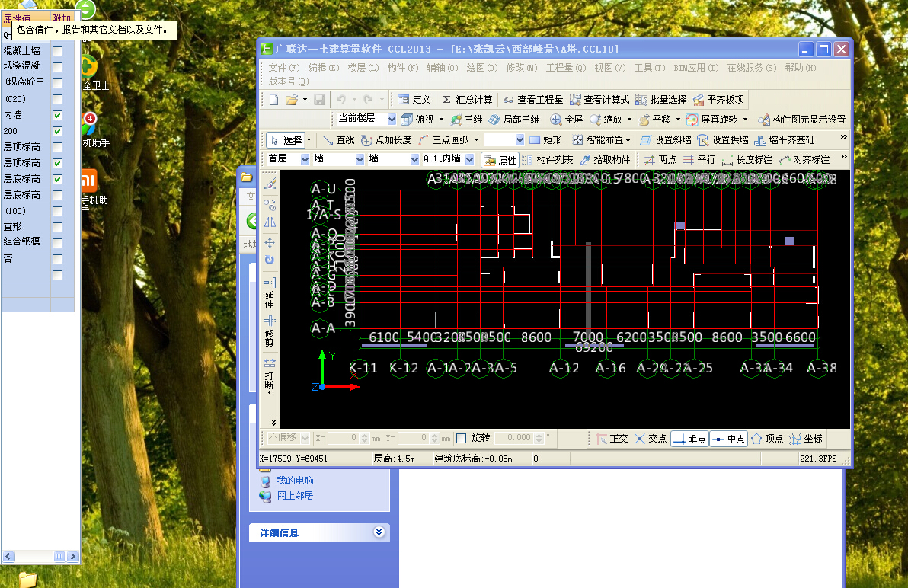Toggle 正交 orthogonal snap mode
Viewport: 908px width, 588px height.
(612, 439)
